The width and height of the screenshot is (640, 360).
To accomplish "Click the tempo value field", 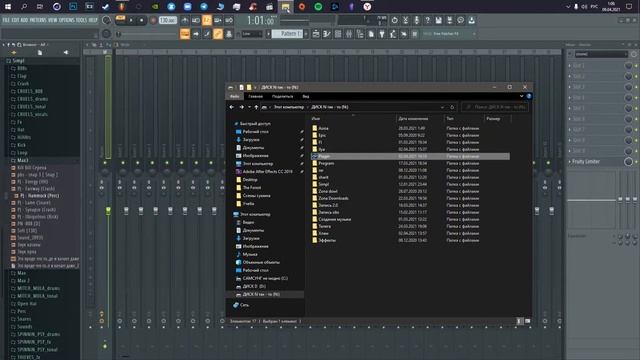I will tap(167, 20).
